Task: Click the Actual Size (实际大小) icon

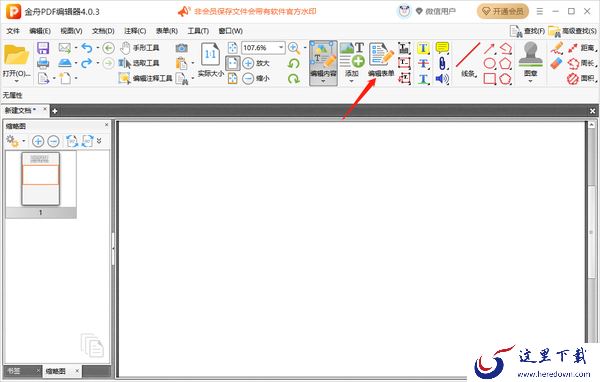Action: pyautogui.click(x=210, y=60)
